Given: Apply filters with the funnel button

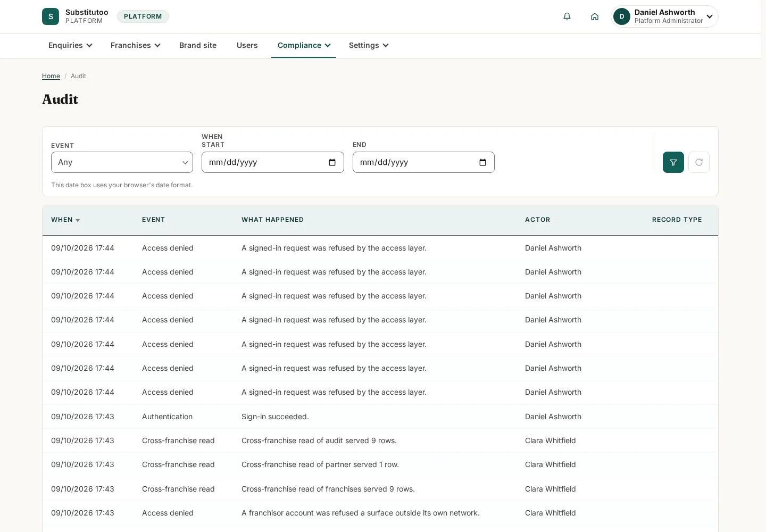Looking at the screenshot, I should (x=673, y=162).
